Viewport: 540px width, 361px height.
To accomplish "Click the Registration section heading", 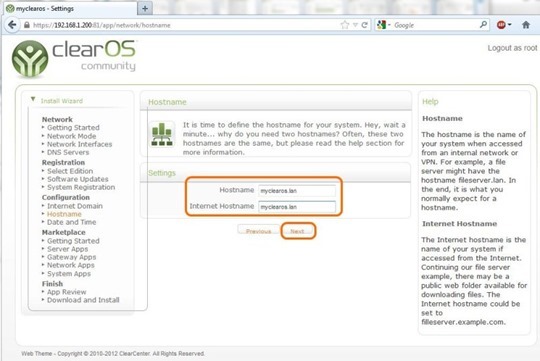I will click(x=63, y=162).
